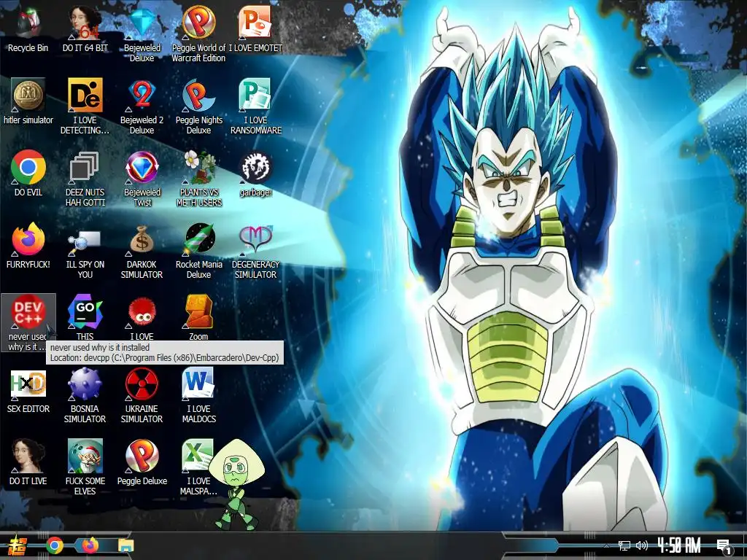
Task: Select the red fuzzy ball icon
Action: (142, 312)
